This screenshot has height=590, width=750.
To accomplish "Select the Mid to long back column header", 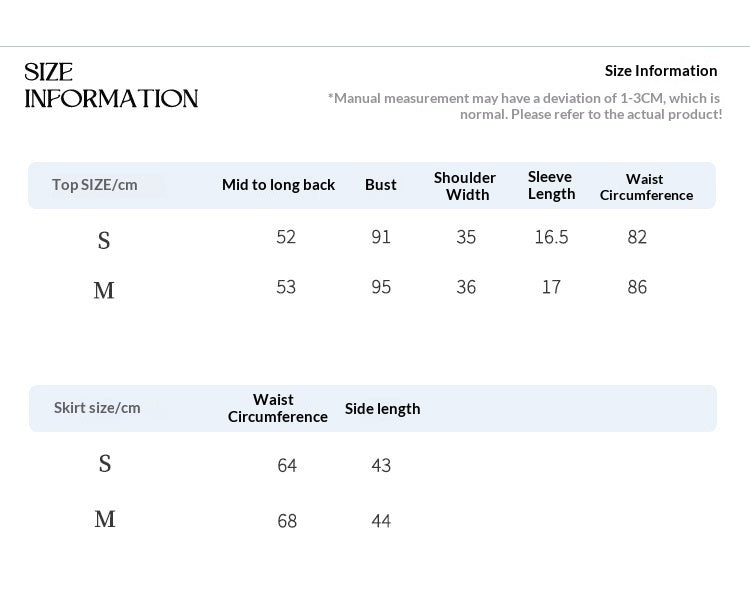I will 278,185.
